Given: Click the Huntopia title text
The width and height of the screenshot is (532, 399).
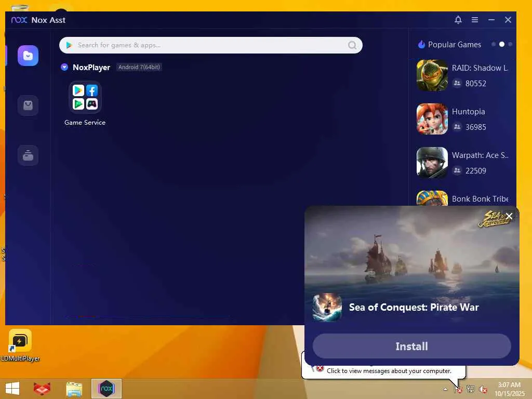Looking at the screenshot, I should [x=468, y=112].
